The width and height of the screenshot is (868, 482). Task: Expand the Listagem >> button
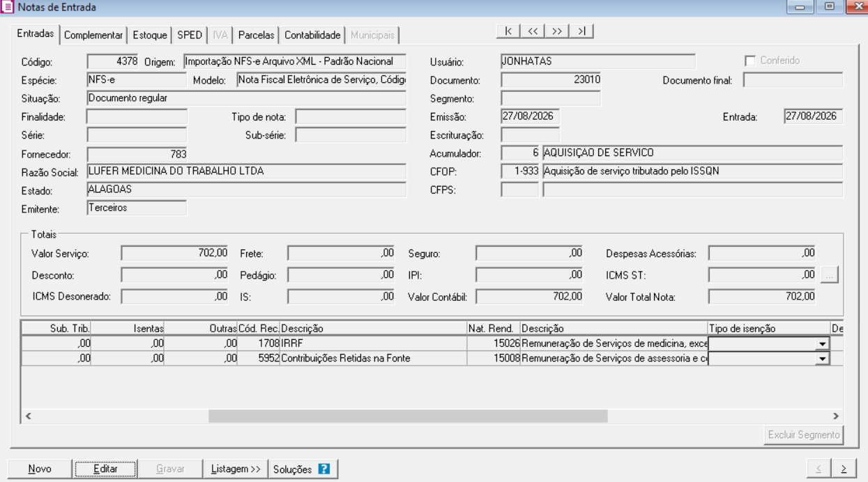(236, 469)
